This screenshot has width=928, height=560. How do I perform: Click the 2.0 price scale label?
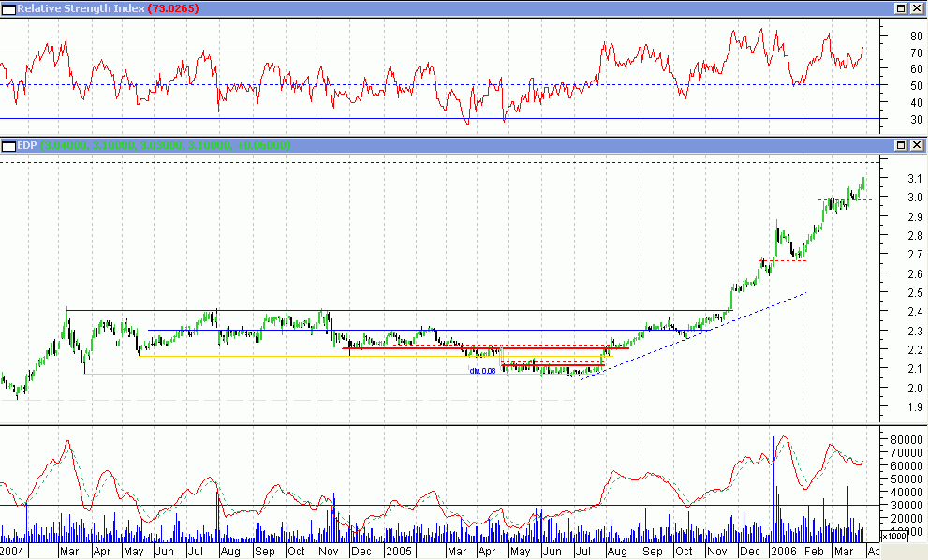tap(915, 388)
